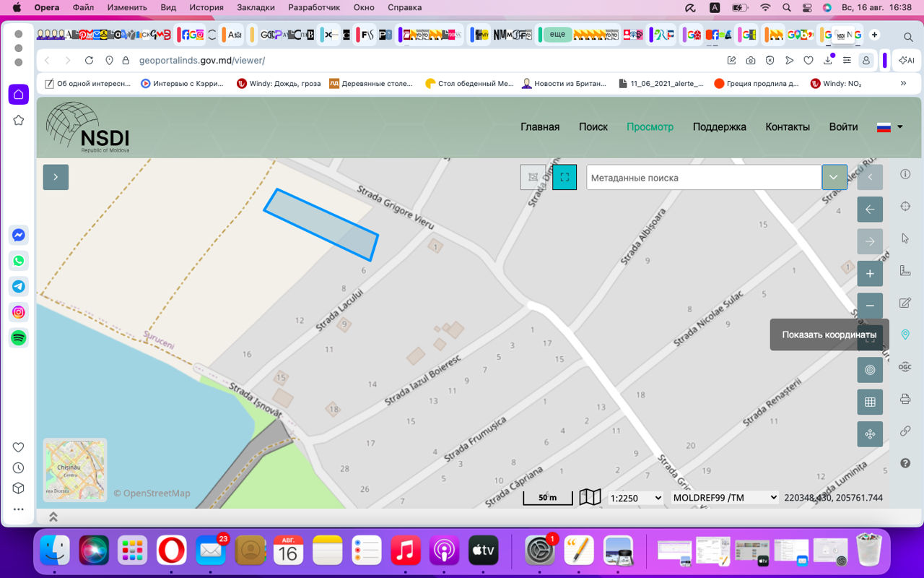Expand the bottom panel double chevron

(x=53, y=517)
